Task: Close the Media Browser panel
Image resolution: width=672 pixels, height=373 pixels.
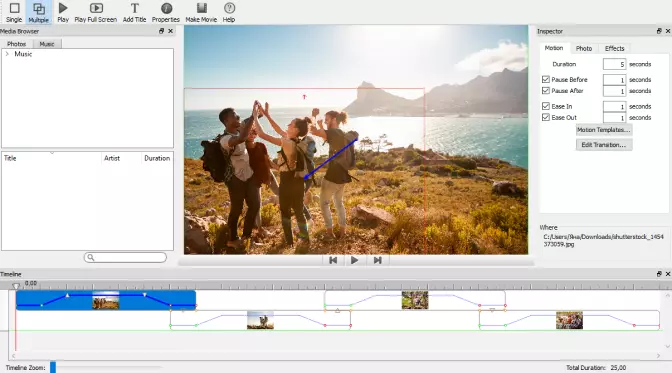Action: coord(171,31)
